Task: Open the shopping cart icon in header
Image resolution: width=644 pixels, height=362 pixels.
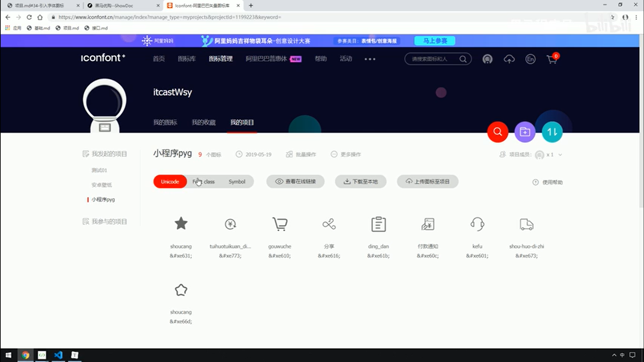Action: pos(552,59)
